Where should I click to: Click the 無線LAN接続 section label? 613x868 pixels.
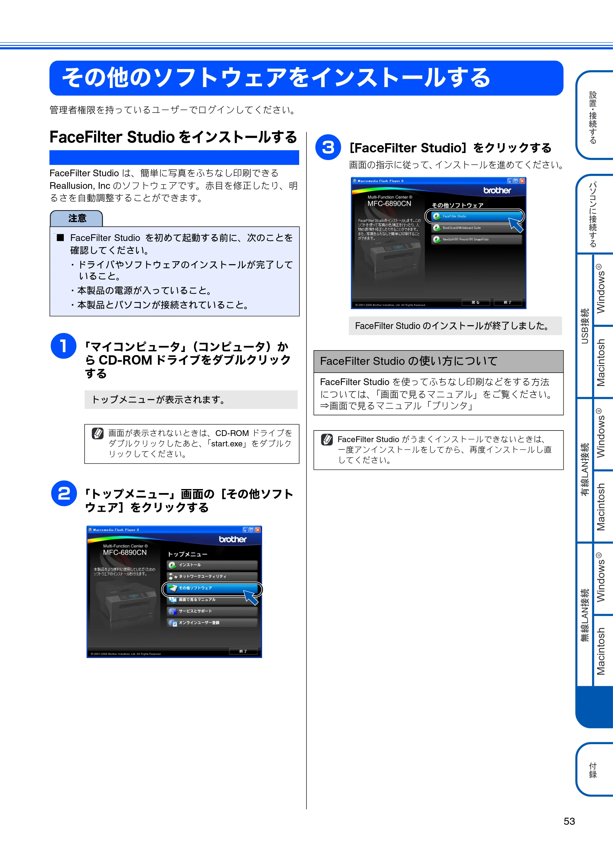pyautogui.click(x=585, y=615)
